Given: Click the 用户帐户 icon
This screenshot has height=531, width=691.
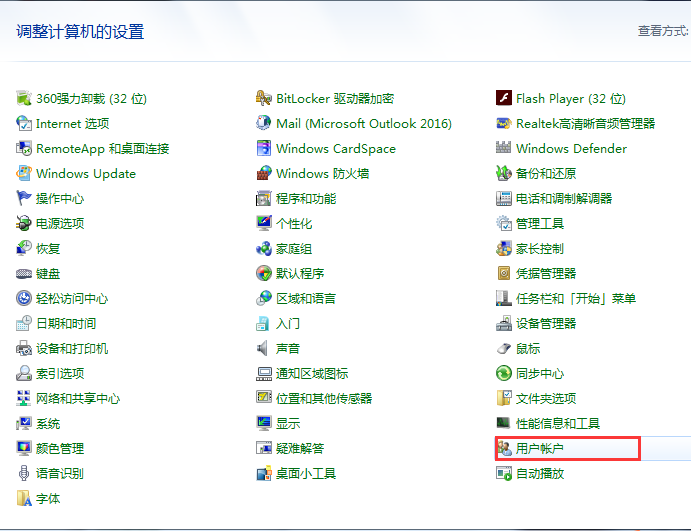Looking at the screenshot, I should [505, 449].
